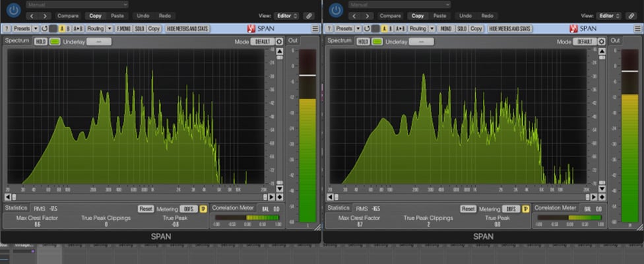
Task: Toggle spectrum HOLD in right SPAN
Action: [x=363, y=42]
